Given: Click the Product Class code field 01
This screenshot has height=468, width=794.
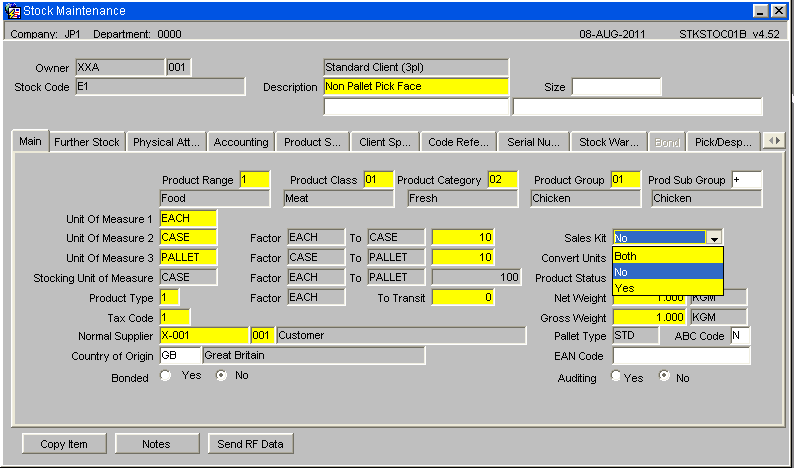Looking at the screenshot, I should 378,180.
